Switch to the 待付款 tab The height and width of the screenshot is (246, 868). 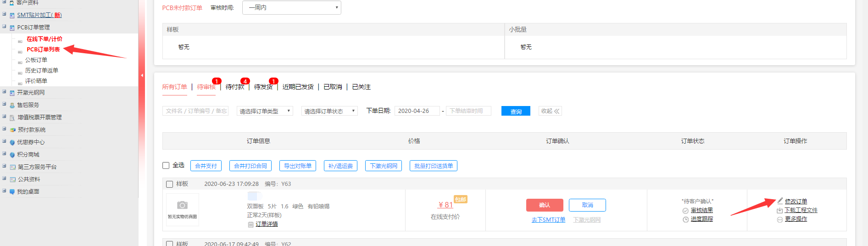tap(234, 87)
